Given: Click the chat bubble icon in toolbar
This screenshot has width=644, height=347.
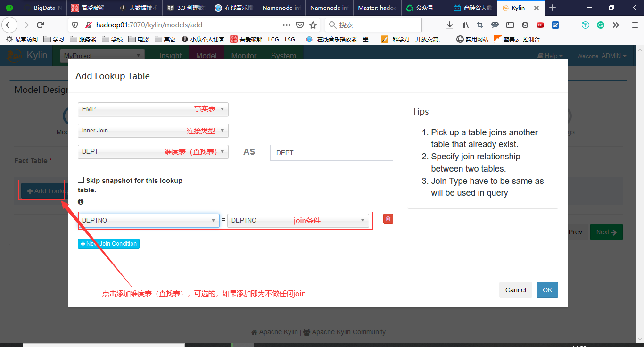Looking at the screenshot, I should [495, 25].
